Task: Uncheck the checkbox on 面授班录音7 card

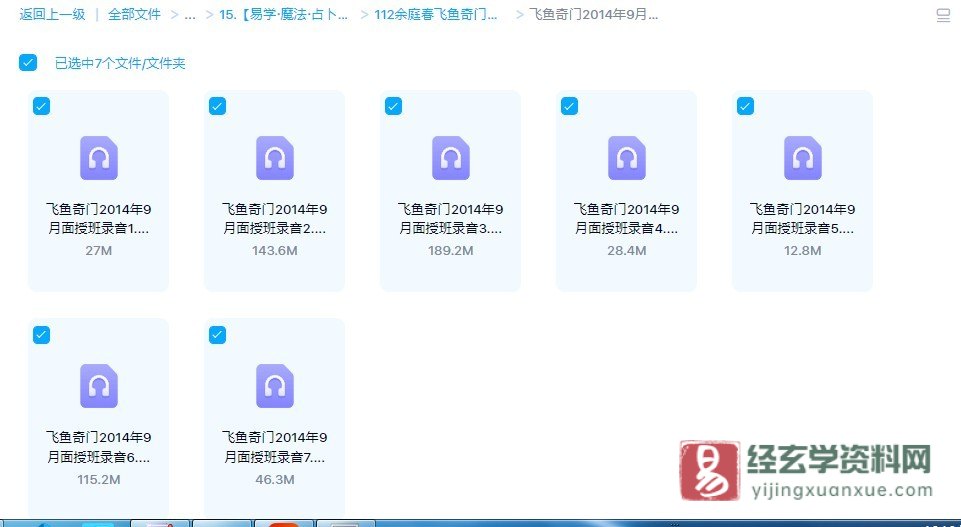Action: 217,335
